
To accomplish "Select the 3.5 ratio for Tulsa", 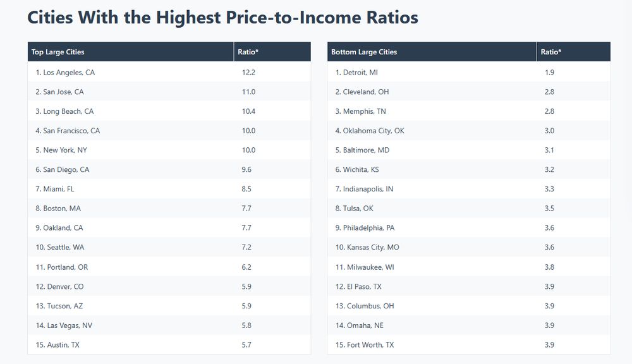I will point(549,209).
